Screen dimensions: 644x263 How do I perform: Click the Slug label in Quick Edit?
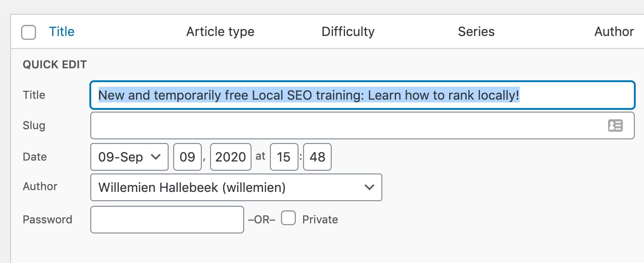tap(34, 126)
